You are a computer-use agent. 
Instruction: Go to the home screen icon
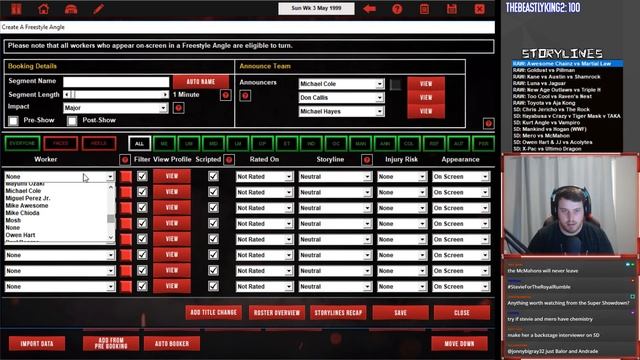tap(44, 9)
